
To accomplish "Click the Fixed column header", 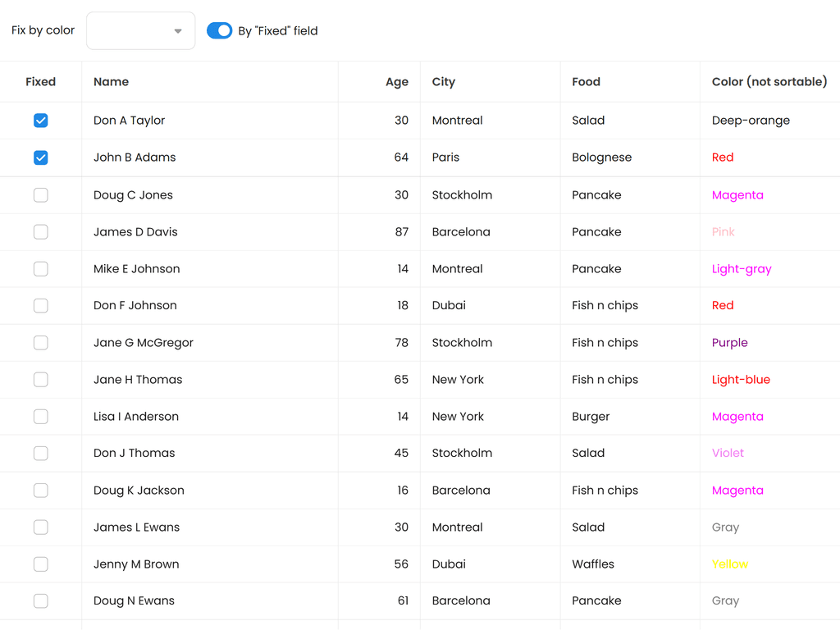I will point(40,82).
